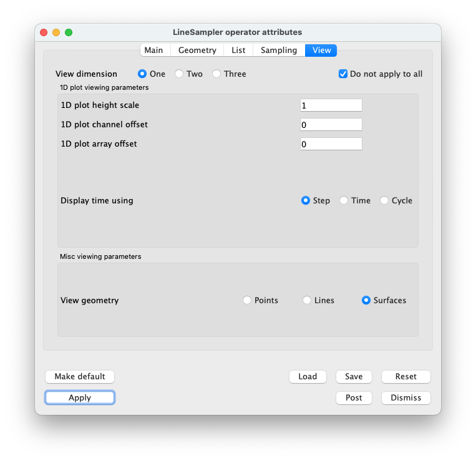Screen dimensions: 476x461
Task: Switch to the Main tab
Action: coord(155,51)
